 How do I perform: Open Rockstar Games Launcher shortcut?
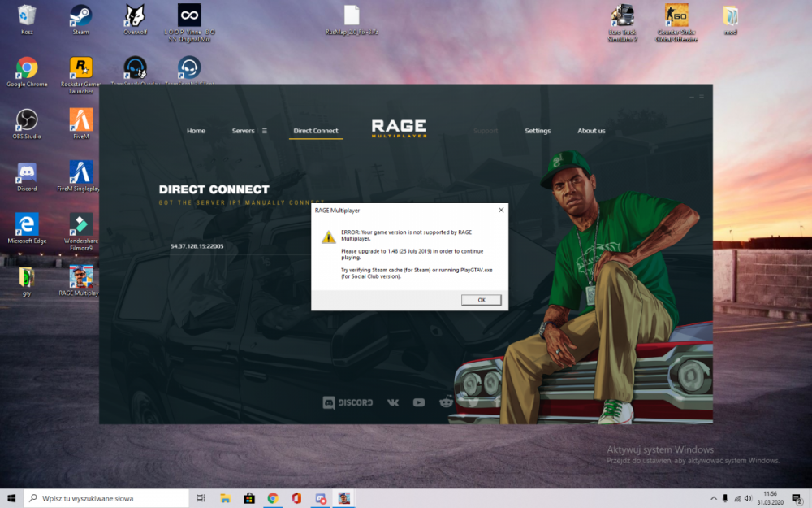[x=80, y=75]
